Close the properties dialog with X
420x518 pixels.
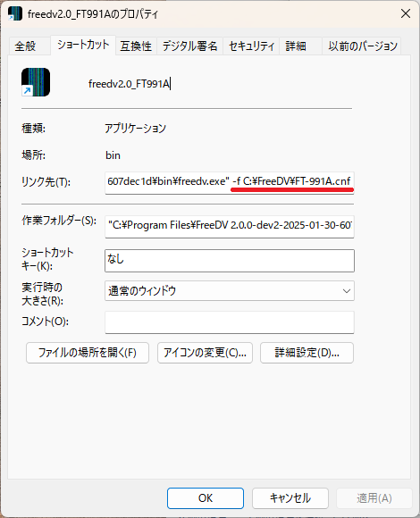click(406, 13)
